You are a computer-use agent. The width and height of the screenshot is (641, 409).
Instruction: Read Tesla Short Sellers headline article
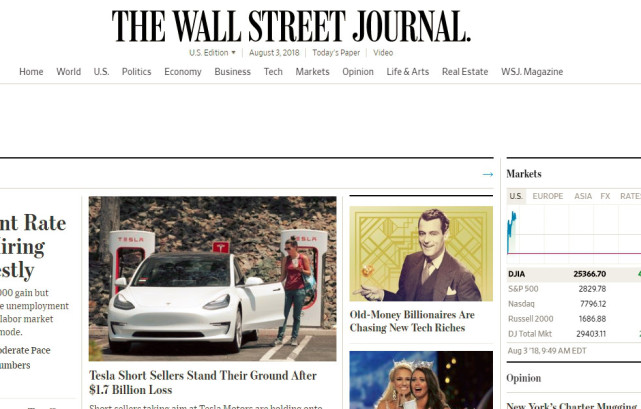(203, 383)
